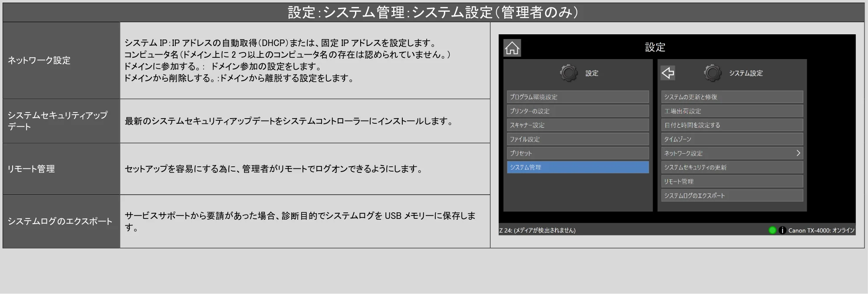This screenshot has height=294, width=868.
Task: Open プリセット menu item
Action: point(578,153)
